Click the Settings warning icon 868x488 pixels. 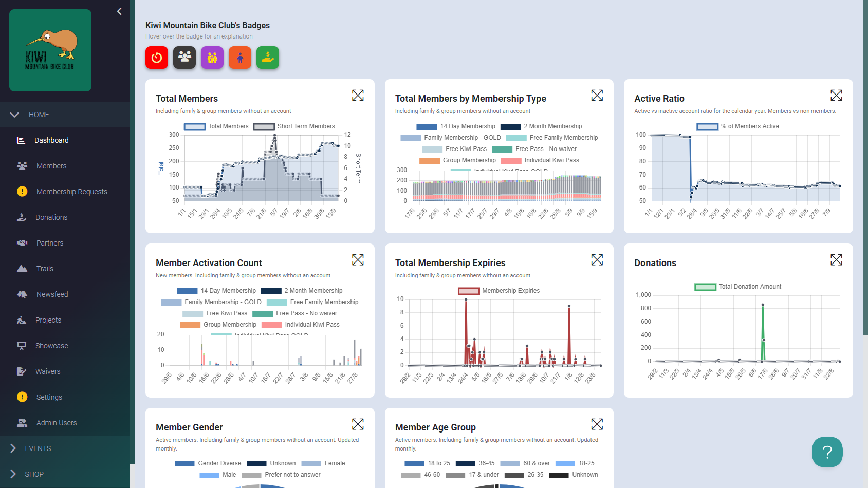click(x=22, y=397)
